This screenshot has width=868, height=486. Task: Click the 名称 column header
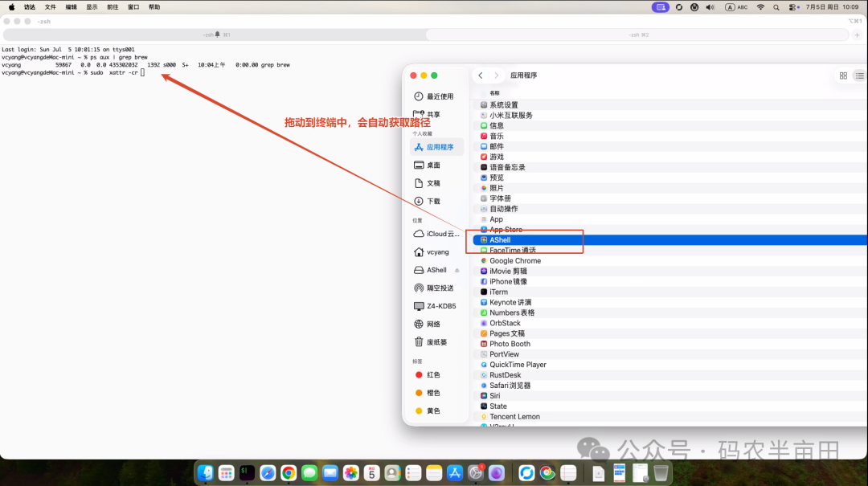click(494, 93)
